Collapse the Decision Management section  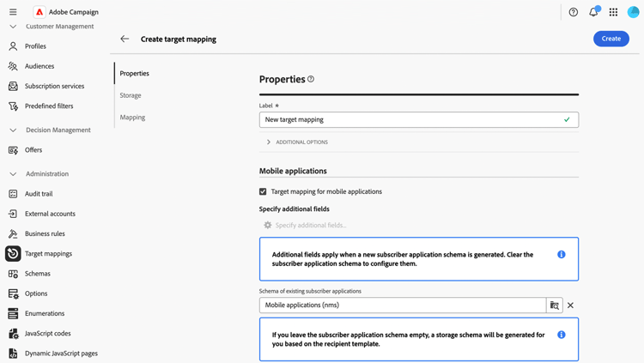pos(13,130)
